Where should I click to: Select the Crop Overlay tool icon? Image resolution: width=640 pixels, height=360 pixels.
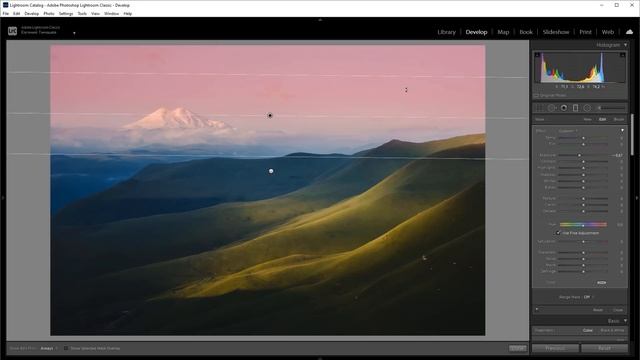tap(539, 108)
